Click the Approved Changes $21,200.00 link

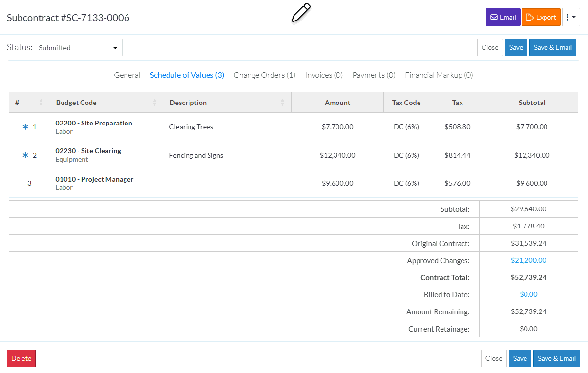528,260
